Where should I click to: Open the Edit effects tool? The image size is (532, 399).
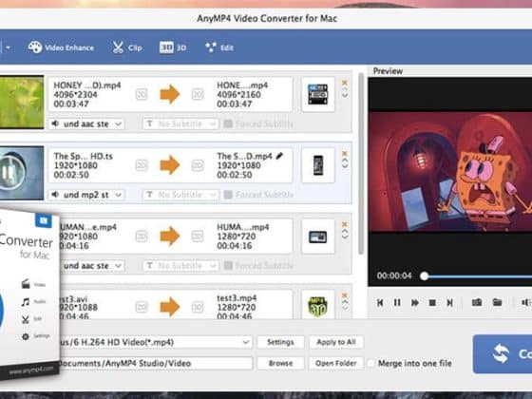[219, 47]
